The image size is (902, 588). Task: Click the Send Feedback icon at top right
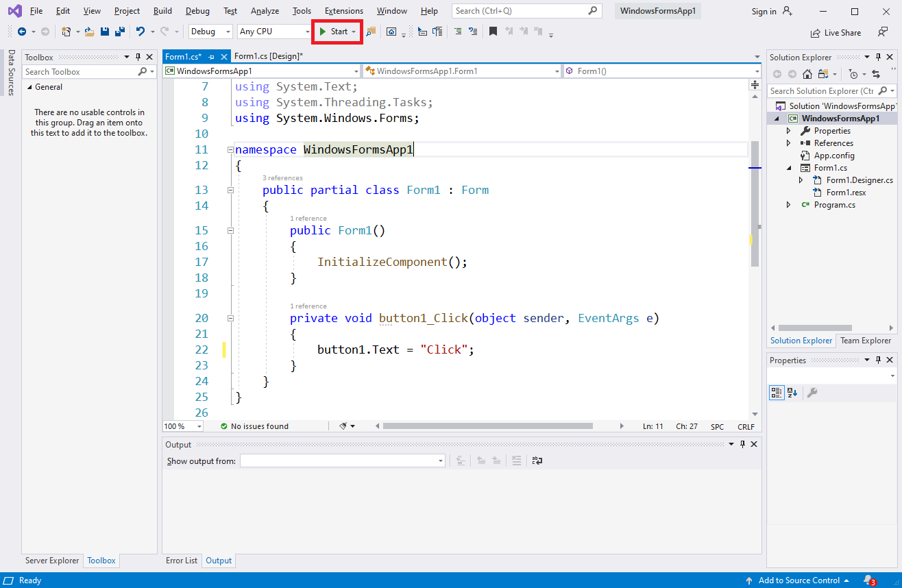point(883,32)
